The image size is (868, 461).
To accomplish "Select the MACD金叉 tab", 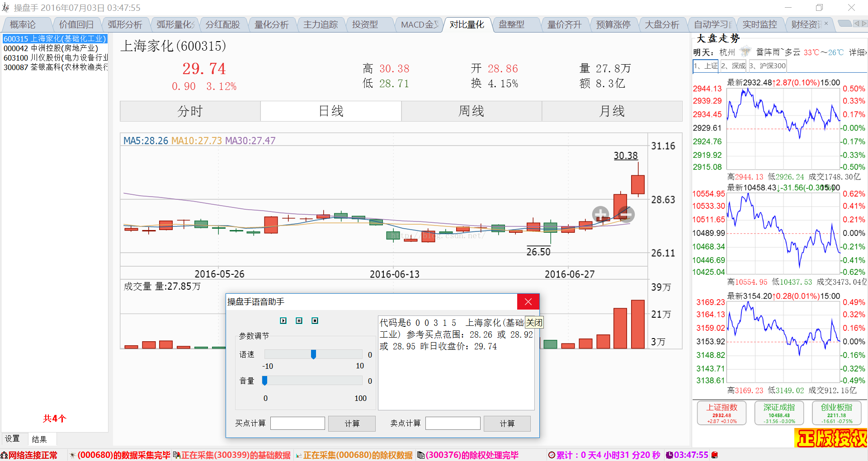I will point(419,24).
